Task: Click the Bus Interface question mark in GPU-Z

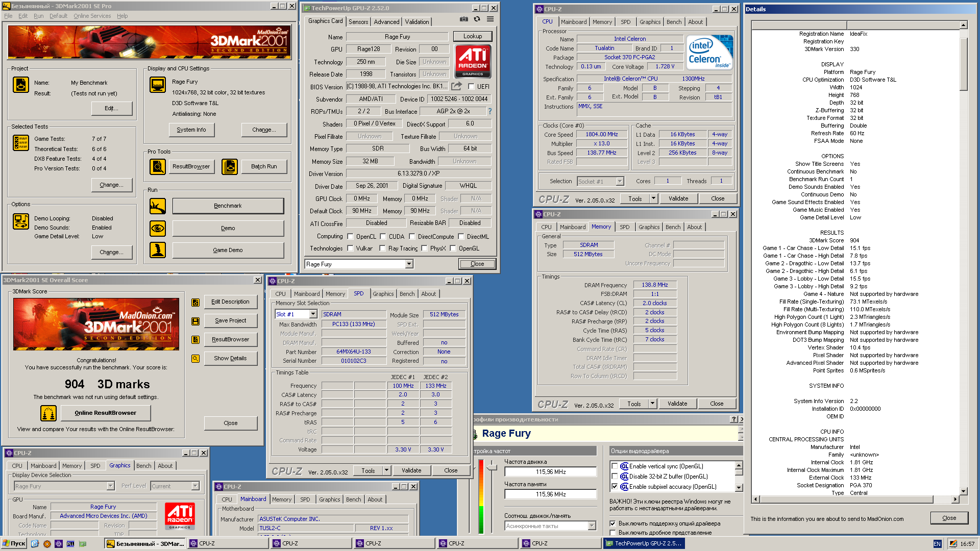Action: [x=490, y=111]
